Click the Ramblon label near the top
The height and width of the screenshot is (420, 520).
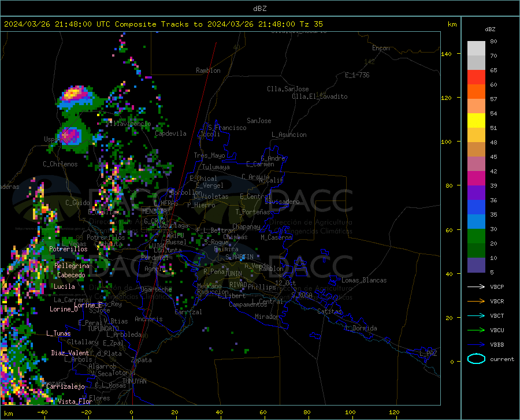(208, 70)
